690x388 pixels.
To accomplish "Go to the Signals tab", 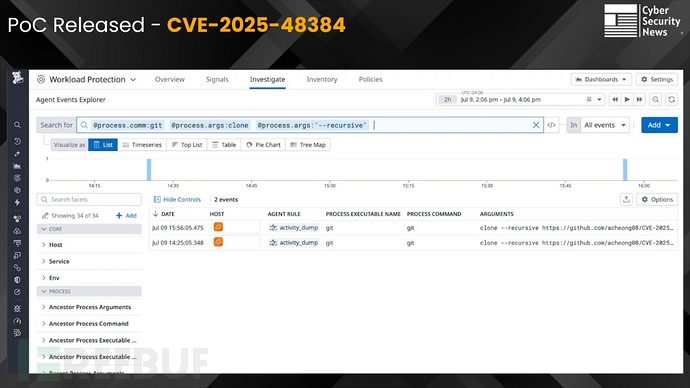I will tap(217, 80).
